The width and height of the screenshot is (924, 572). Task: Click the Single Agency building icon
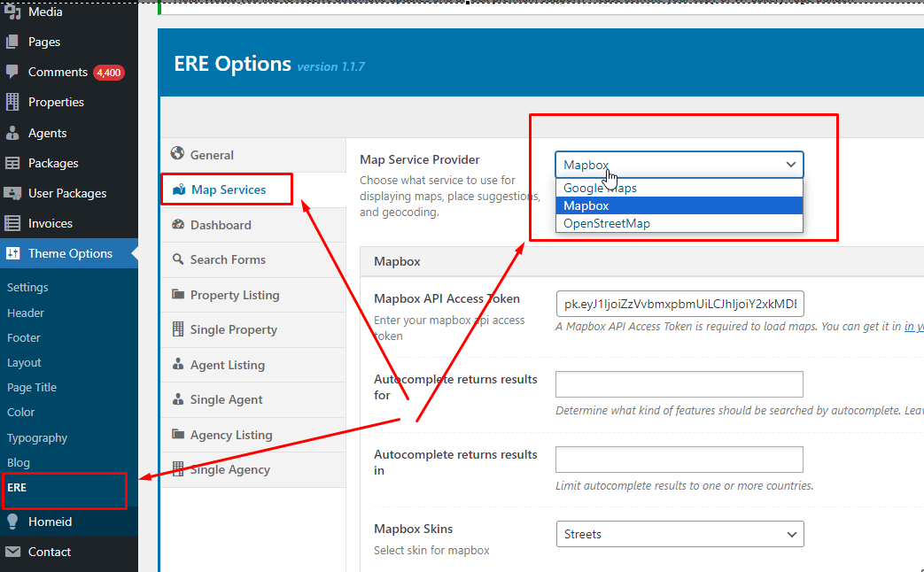(178, 468)
